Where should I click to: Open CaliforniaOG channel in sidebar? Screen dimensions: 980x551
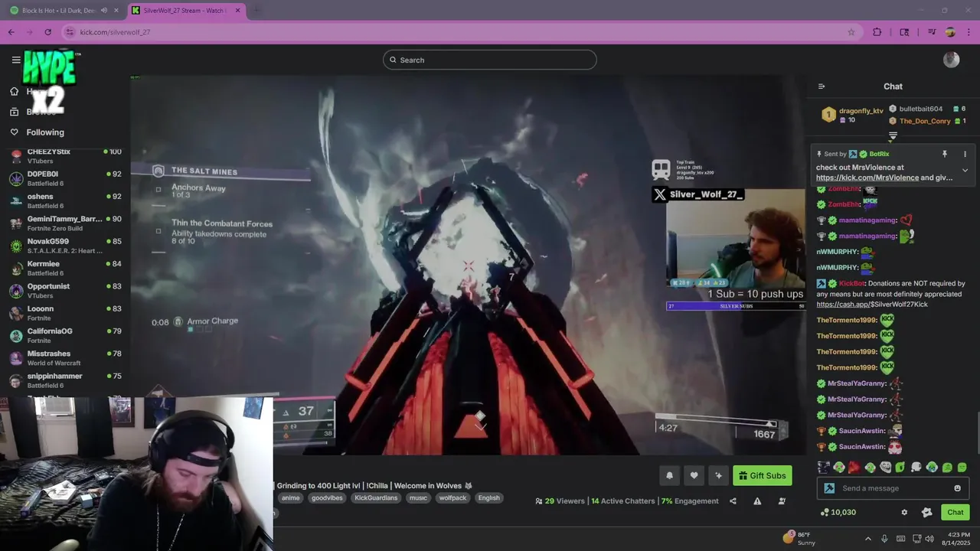point(65,335)
